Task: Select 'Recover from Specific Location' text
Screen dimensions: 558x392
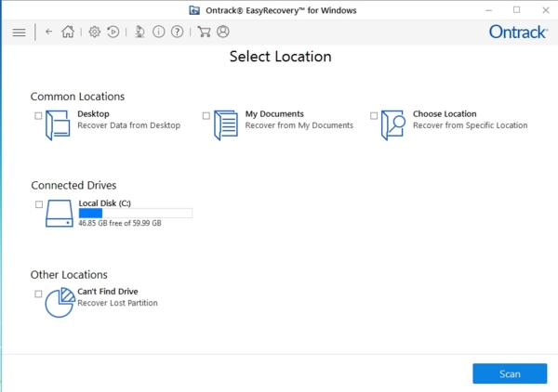Action: pos(470,125)
